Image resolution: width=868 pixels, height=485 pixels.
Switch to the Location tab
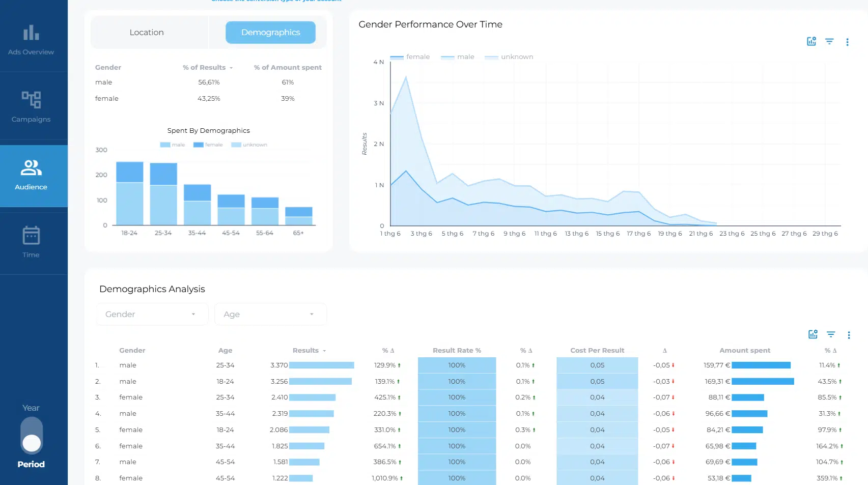click(147, 33)
